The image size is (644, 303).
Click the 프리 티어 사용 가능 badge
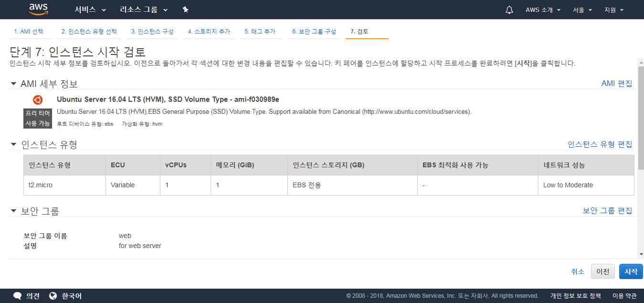38,119
